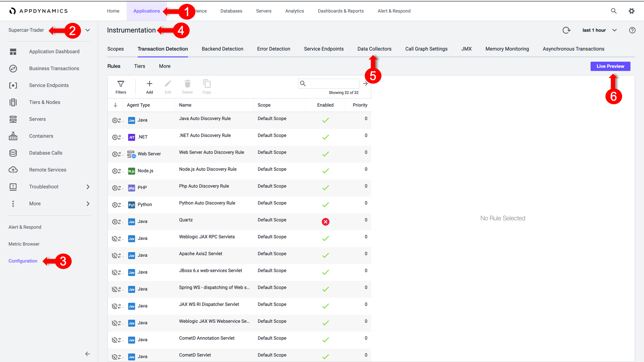
Task: Open the help question mark icon
Action: click(632, 30)
